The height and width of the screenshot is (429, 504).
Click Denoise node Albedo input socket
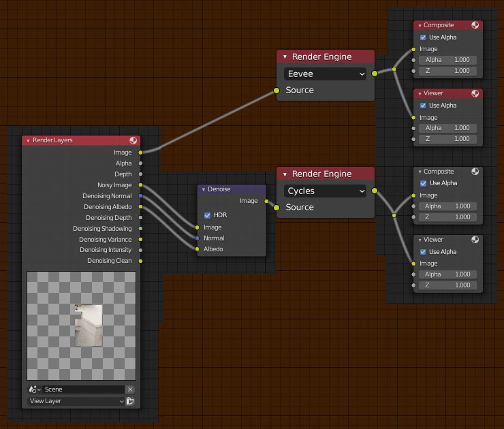pyautogui.click(x=198, y=249)
